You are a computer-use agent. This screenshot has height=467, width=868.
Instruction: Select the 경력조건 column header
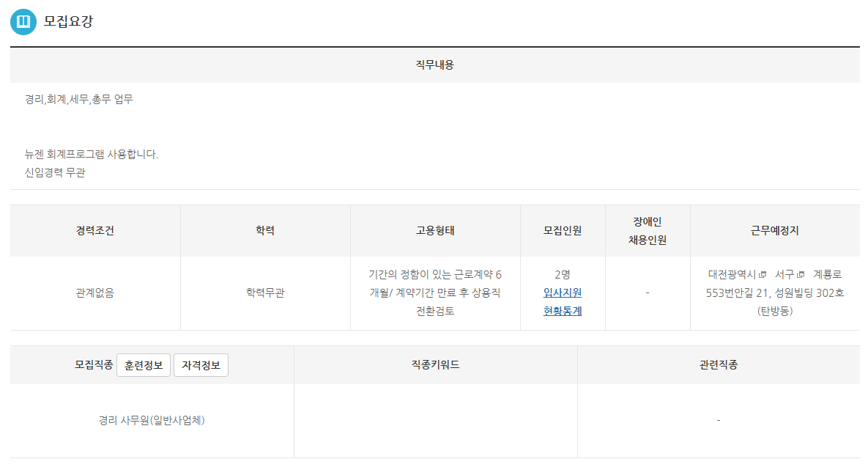(x=94, y=230)
